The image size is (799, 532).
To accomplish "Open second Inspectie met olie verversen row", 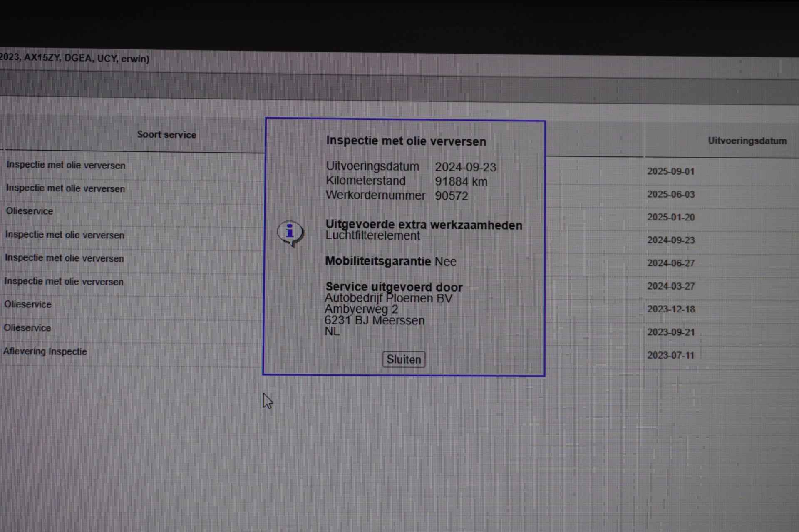I will (x=65, y=188).
